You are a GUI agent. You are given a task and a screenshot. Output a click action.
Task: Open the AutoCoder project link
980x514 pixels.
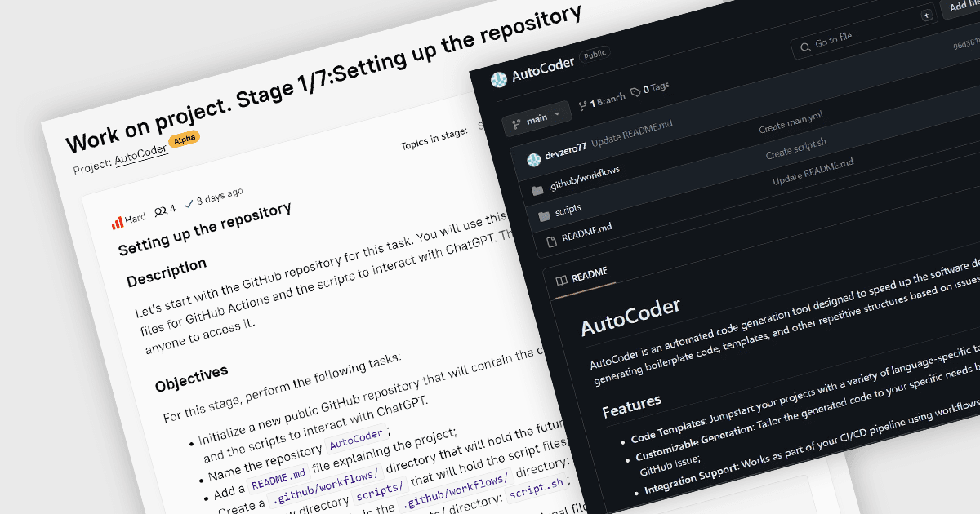(x=141, y=155)
